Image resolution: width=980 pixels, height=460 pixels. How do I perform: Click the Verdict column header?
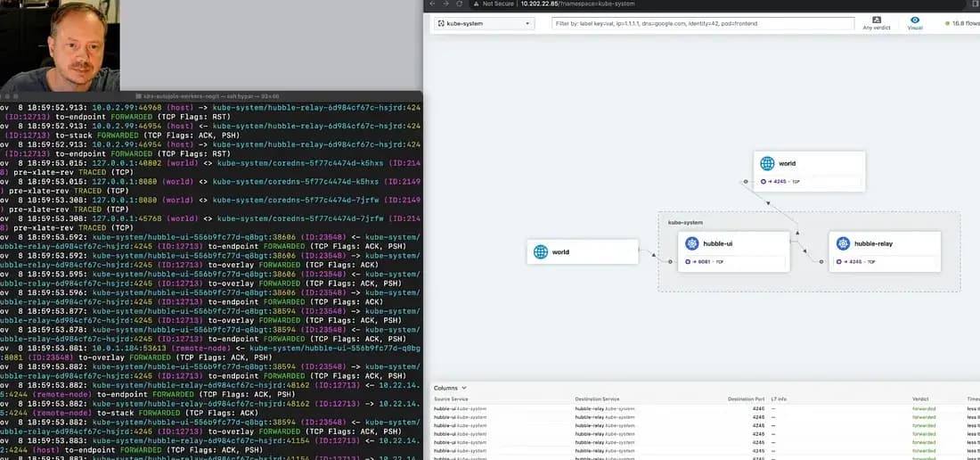coord(921,399)
